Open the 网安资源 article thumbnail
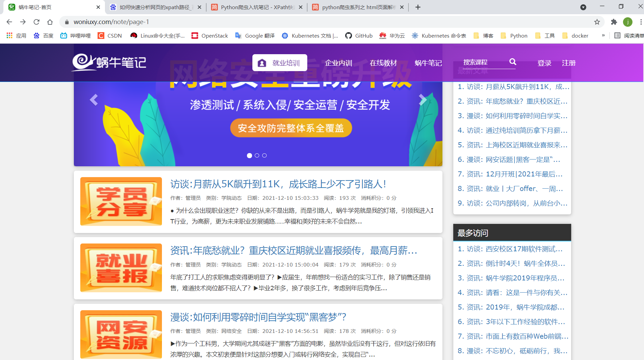The image size is (644, 360). (x=121, y=335)
